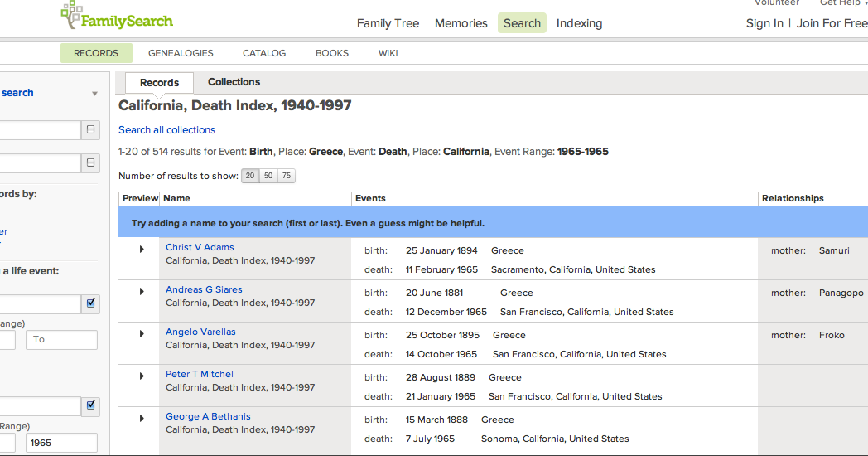Switch to the WIKI tab
The height and width of the screenshot is (456, 868).
pyautogui.click(x=388, y=53)
